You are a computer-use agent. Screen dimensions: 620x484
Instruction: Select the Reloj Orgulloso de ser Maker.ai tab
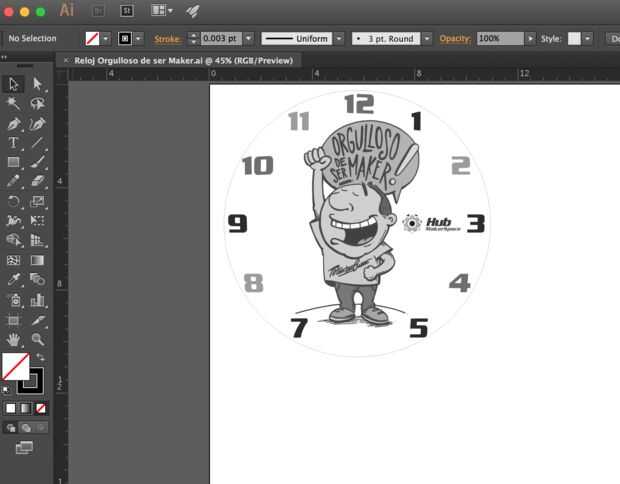[x=183, y=60]
